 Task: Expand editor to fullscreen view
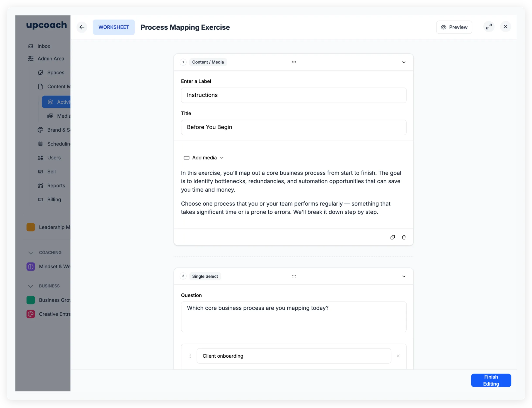pyautogui.click(x=489, y=27)
